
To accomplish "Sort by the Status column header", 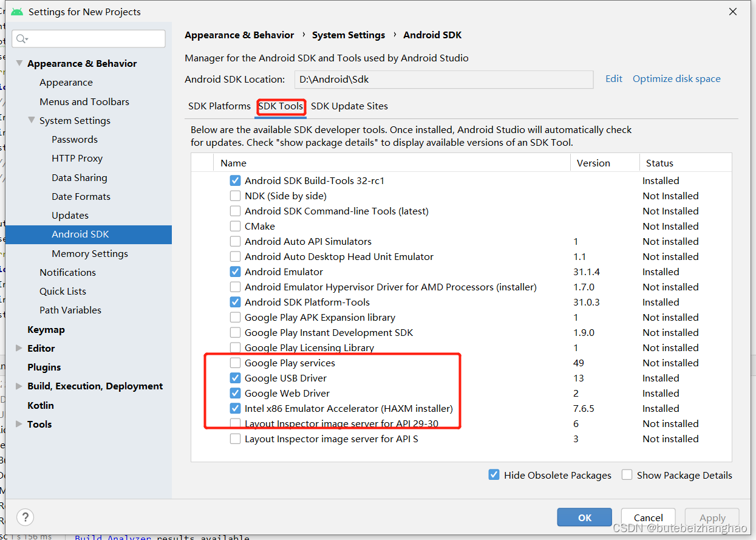I will point(686,163).
